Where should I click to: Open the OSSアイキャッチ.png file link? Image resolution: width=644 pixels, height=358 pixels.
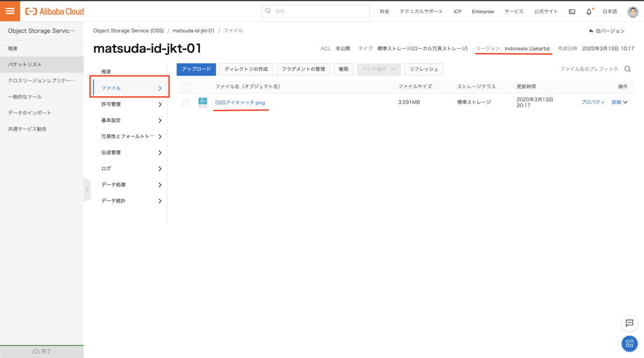coord(240,103)
